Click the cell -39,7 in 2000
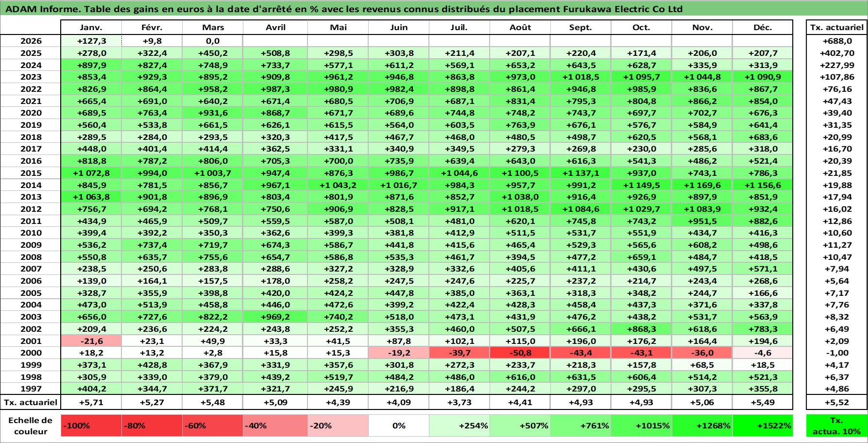Screen dimensions: 868x443 [460, 353]
